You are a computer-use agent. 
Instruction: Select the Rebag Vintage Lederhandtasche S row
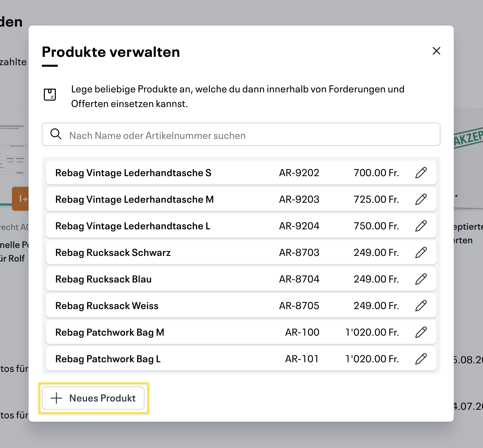click(x=166, y=172)
